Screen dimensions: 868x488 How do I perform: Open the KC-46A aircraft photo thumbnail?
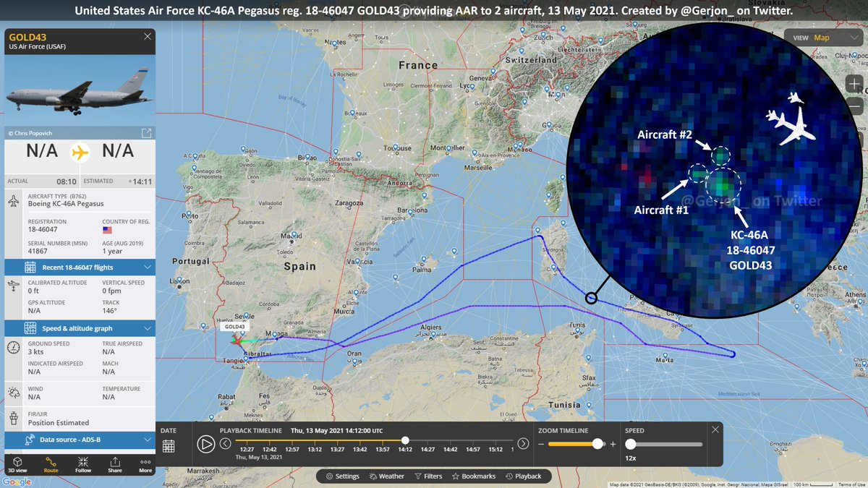point(80,90)
